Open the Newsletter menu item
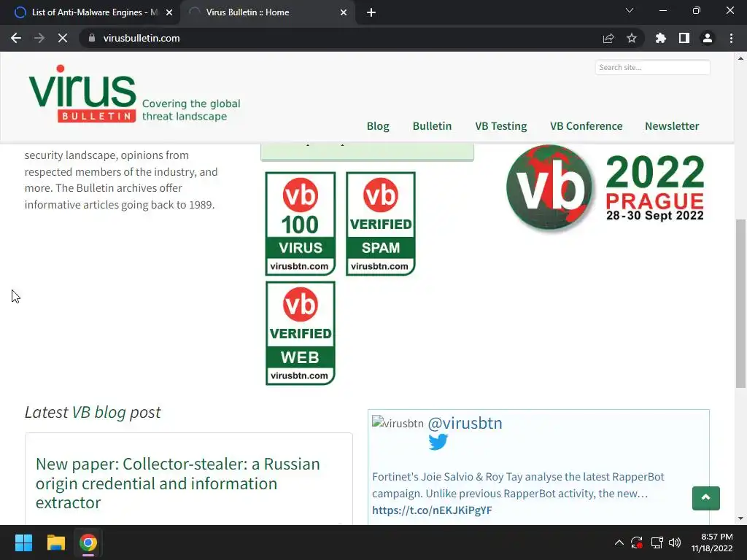 tap(672, 126)
